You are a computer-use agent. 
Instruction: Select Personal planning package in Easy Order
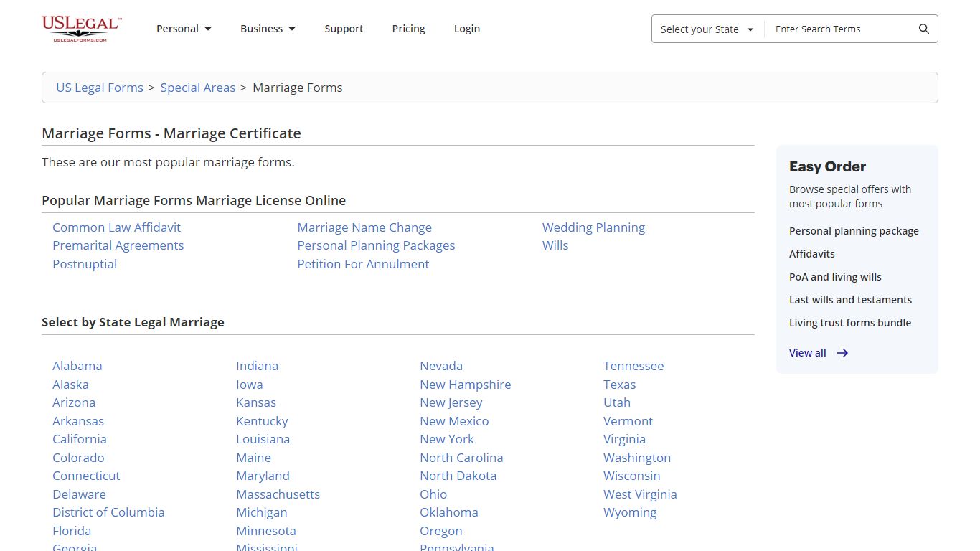click(x=854, y=231)
